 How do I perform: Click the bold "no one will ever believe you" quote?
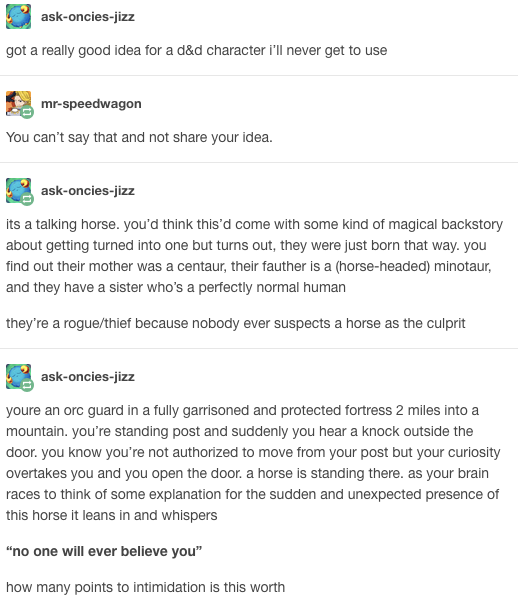(x=104, y=551)
